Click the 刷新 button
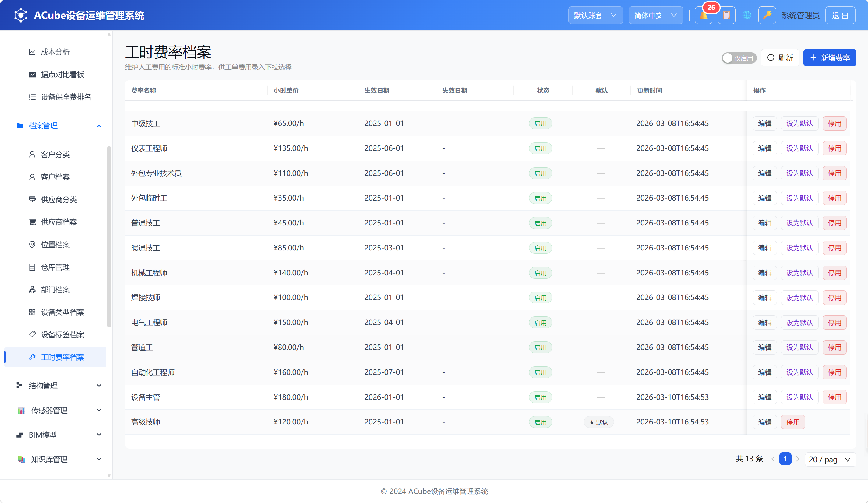This screenshot has width=868, height=503. [780, 58]
